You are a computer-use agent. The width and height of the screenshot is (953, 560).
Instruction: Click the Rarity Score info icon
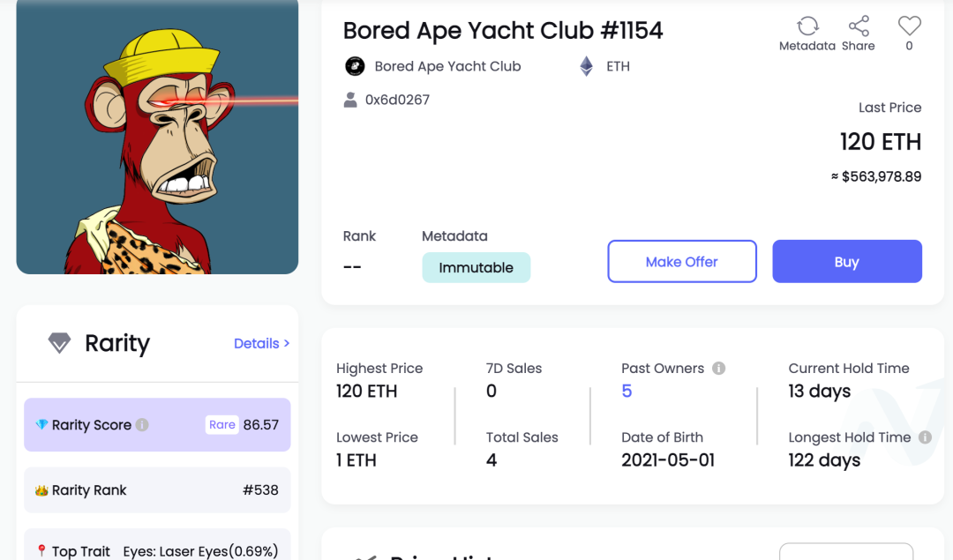point(142,425)
